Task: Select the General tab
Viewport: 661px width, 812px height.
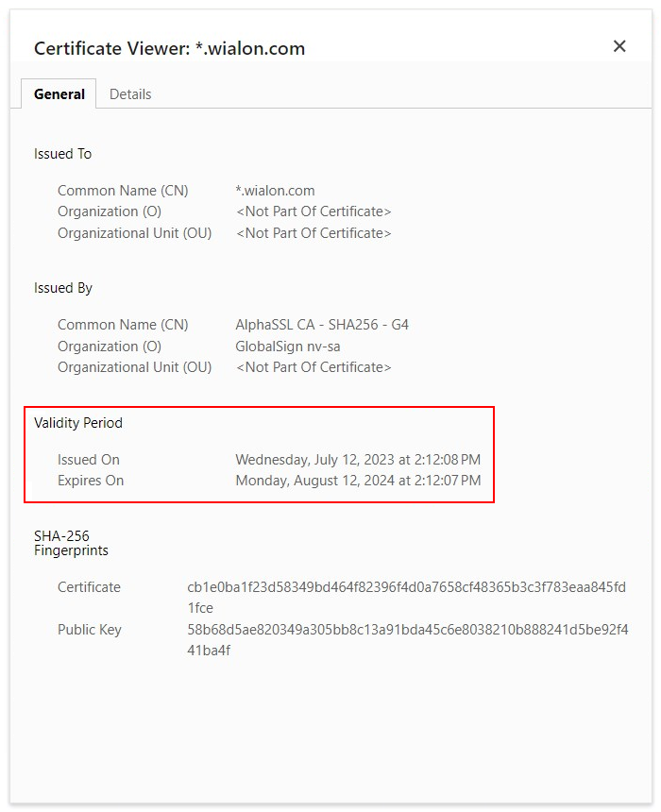Action: pyautogui.click(x=59, y=94)
